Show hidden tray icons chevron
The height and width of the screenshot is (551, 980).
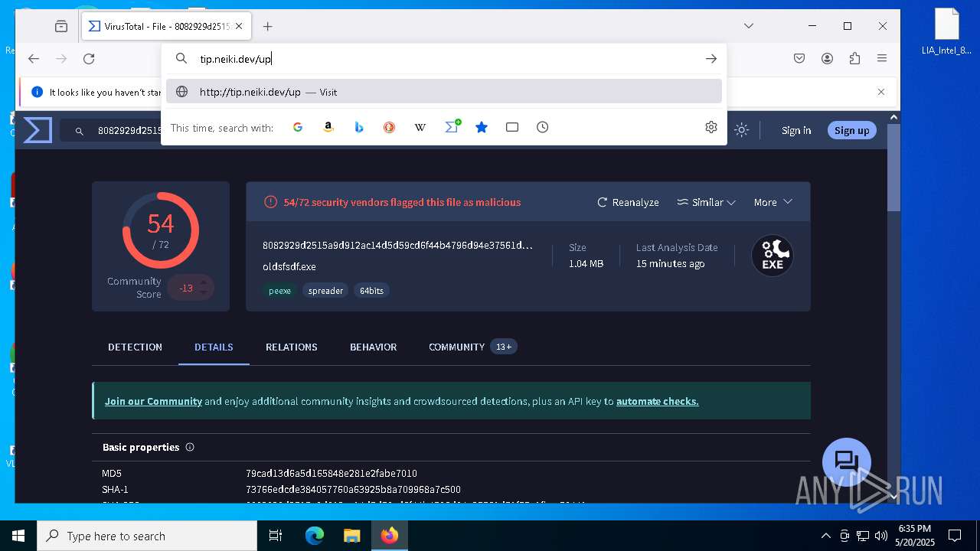pos(825,536)
